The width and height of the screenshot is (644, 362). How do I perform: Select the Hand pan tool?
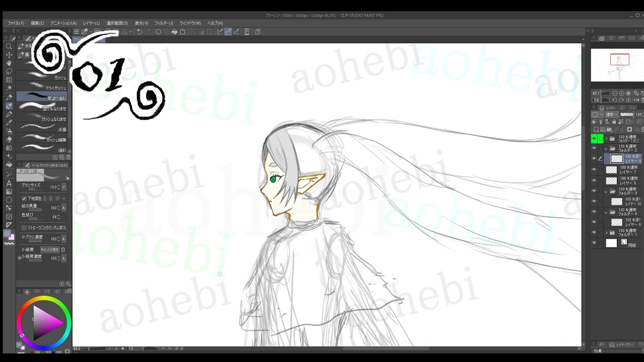click(9, 63)
